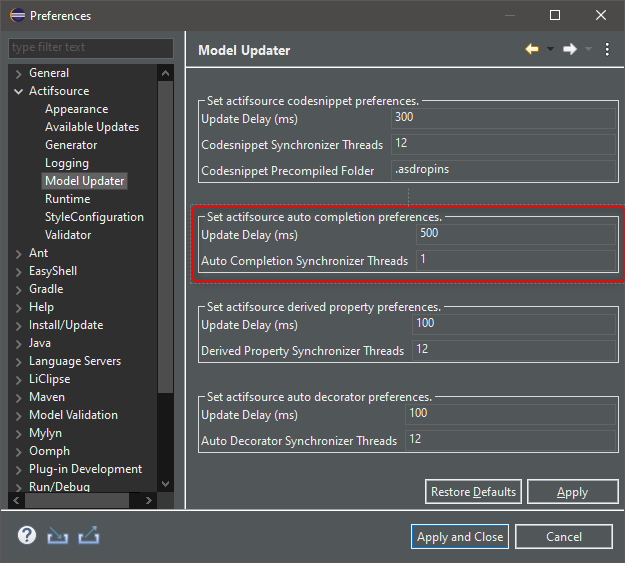Select the Generator preference page
Image resolution: width=625 pixels, height=563 pixels.
point(71,145)
